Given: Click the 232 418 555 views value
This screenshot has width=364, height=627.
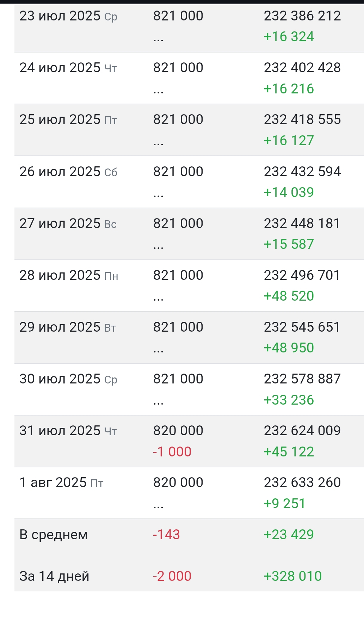Looking at the screenshot, I should (x=302, y=119).
